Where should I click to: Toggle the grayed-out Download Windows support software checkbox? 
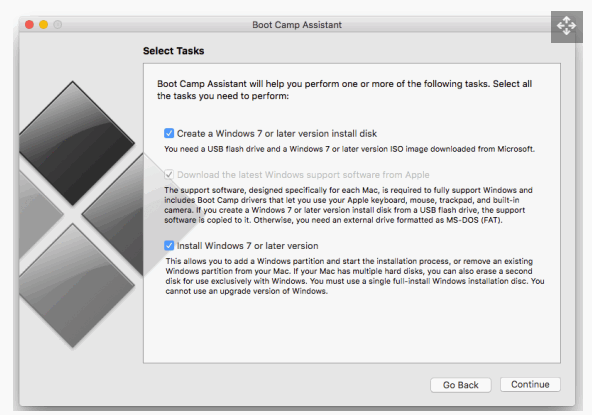169,174
